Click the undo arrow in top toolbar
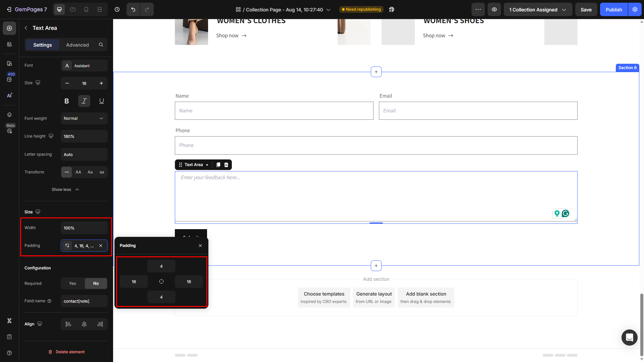This screenshot has height=362, width=644. tap(133, 9)
